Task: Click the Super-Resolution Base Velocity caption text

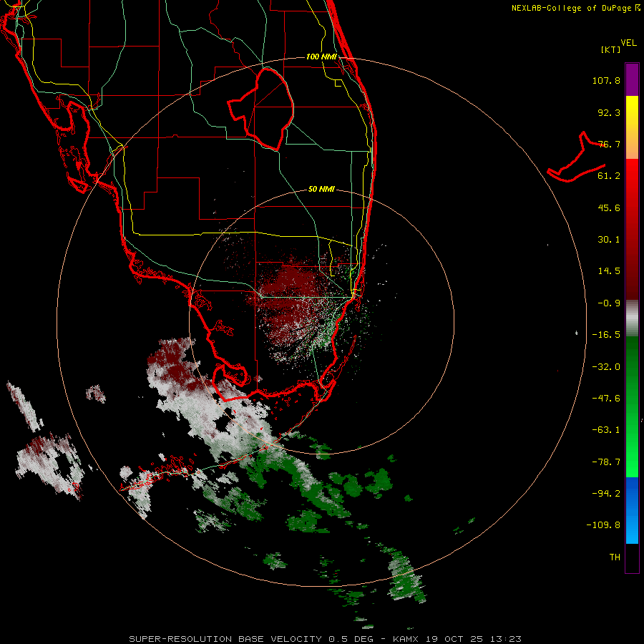Action: [x=326, y=639]
